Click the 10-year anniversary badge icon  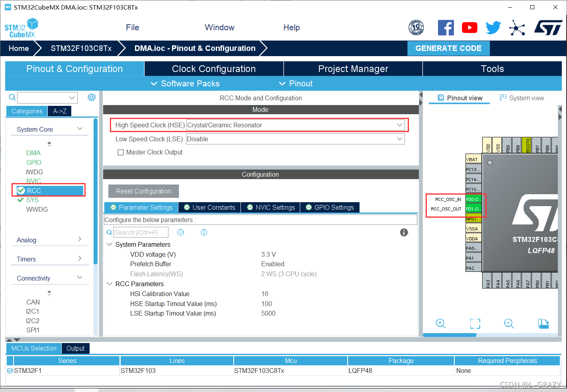[416, 27]
